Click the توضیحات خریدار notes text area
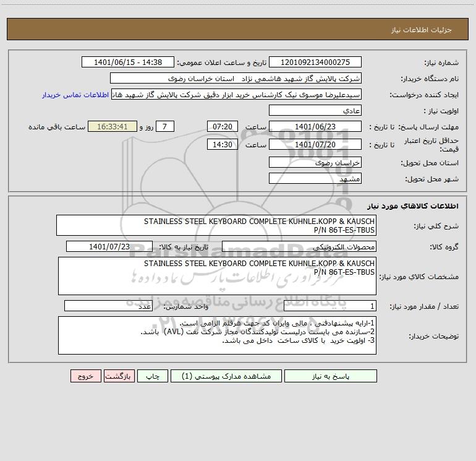Screen dimensions: 476x461 coord(217,335)
